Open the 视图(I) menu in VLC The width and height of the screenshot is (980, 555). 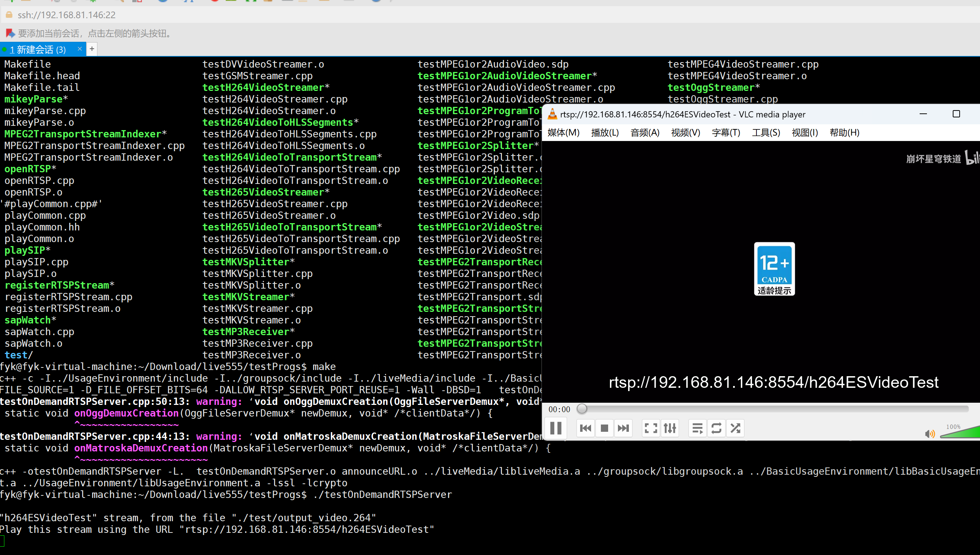[x=805, y=133]
